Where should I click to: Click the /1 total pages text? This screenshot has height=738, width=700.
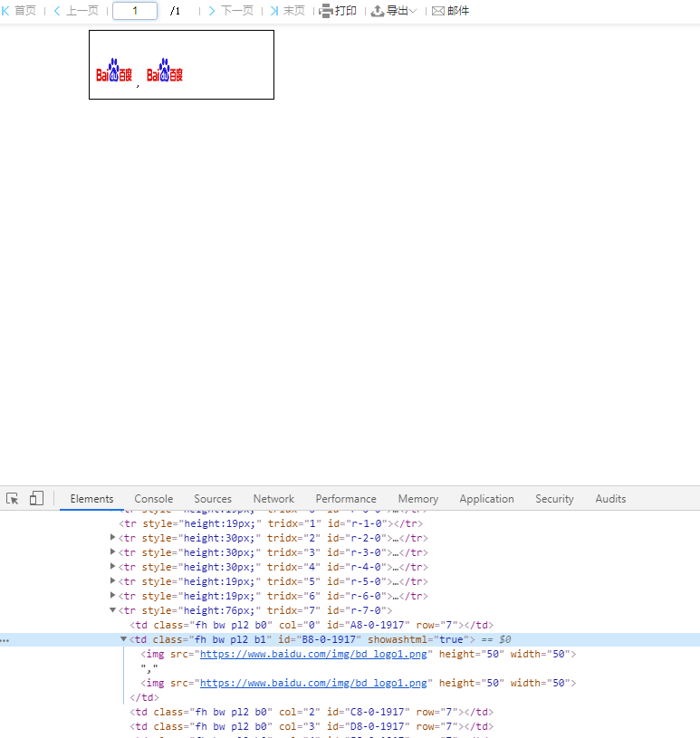pos(175,11)
